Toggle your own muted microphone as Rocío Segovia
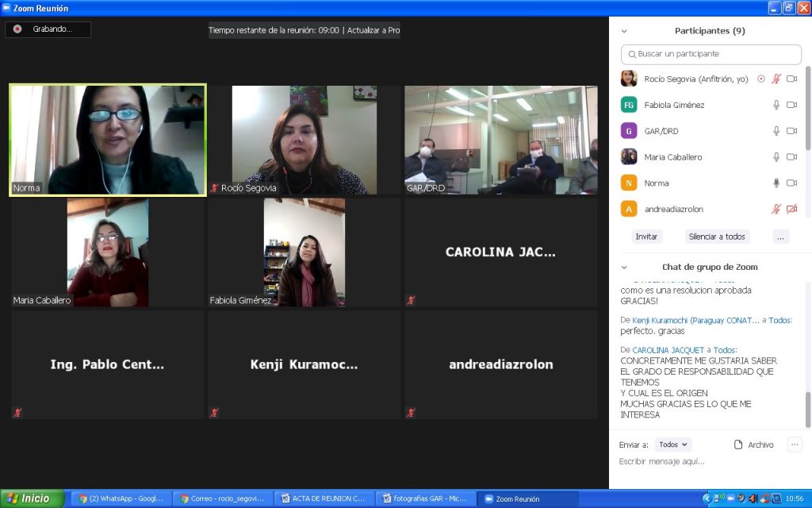Viewport: 812px width, 508px height. 775,79
